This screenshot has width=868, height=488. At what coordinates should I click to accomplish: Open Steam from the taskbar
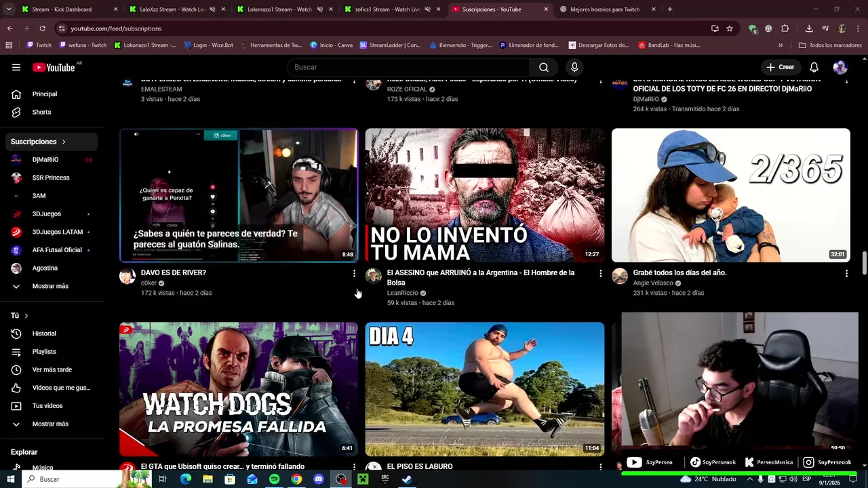(407, 479)
